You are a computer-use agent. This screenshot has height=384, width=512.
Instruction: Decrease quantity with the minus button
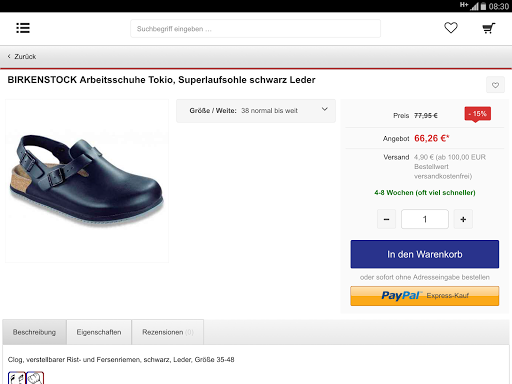point(386,219)
